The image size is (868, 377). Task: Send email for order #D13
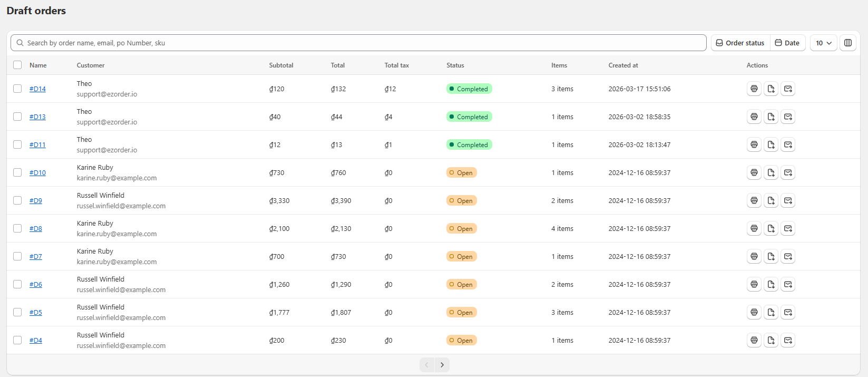(x=788, y=117)
